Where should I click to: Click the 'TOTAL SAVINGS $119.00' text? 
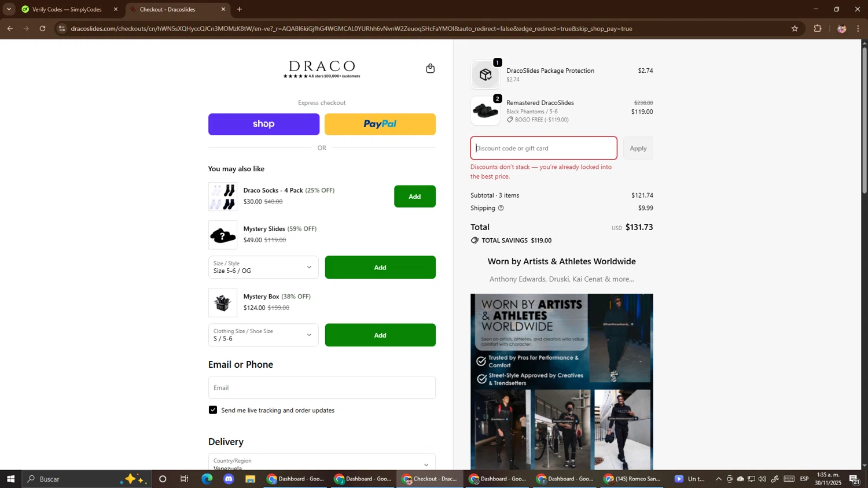tap(517, 241)
